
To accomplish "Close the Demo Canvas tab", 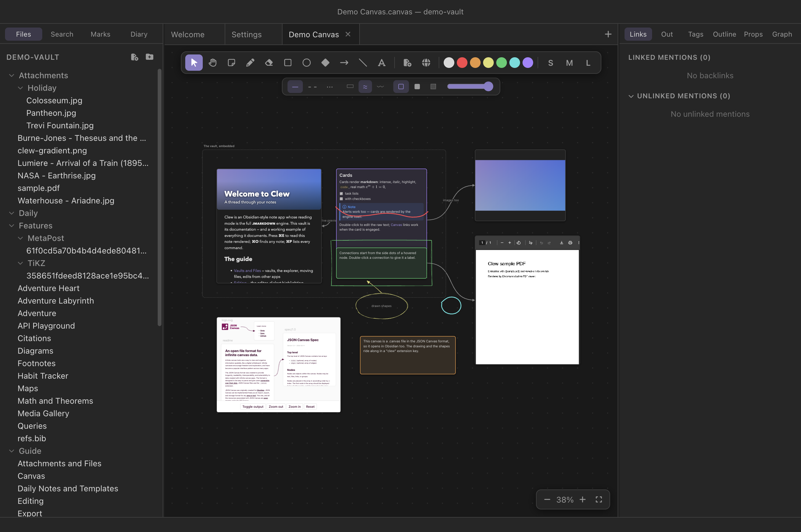I will (x=348, y=34).
